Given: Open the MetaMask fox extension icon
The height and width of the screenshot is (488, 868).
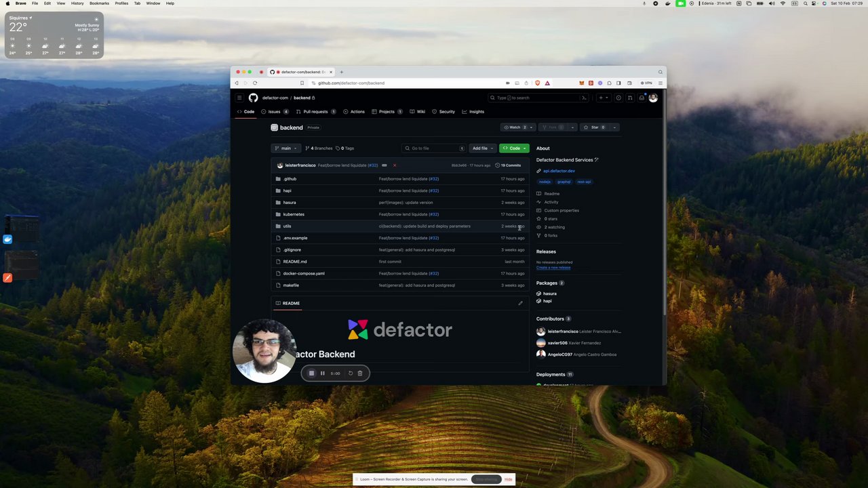Looking at the screenshot, I should point(581,83).
